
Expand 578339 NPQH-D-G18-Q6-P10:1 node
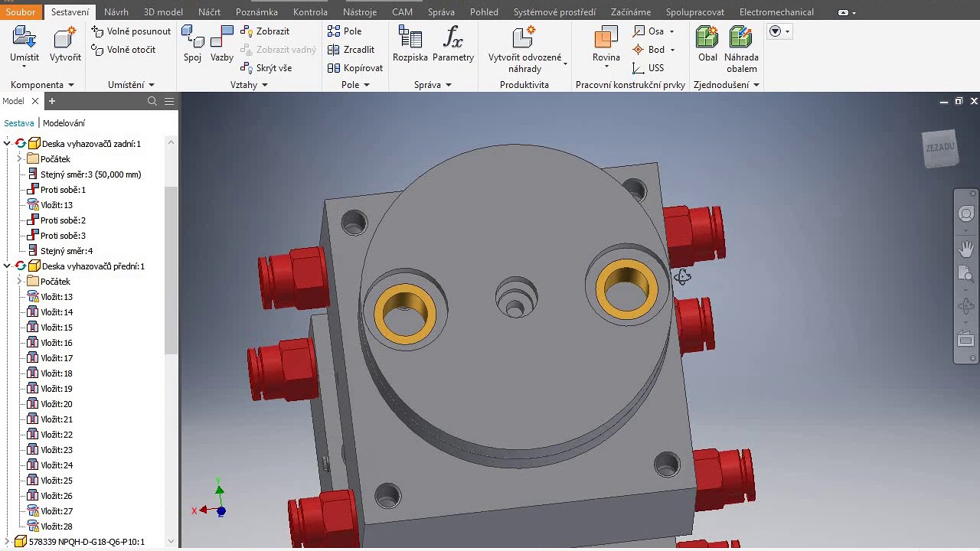[x=7, y=541]
